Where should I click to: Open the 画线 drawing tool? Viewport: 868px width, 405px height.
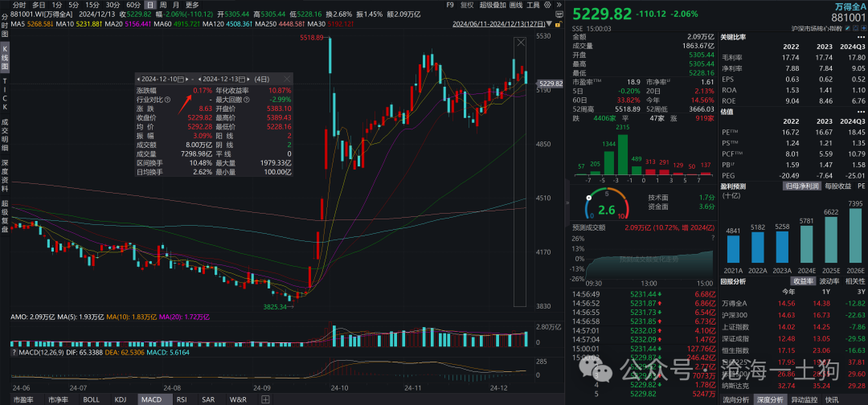(x=516, y=5)
